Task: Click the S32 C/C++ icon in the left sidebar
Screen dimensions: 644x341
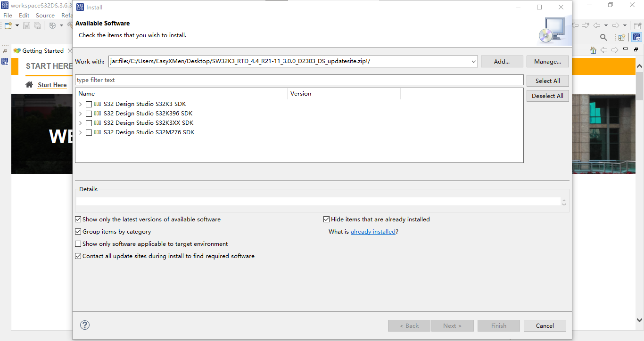Action: 5,61
